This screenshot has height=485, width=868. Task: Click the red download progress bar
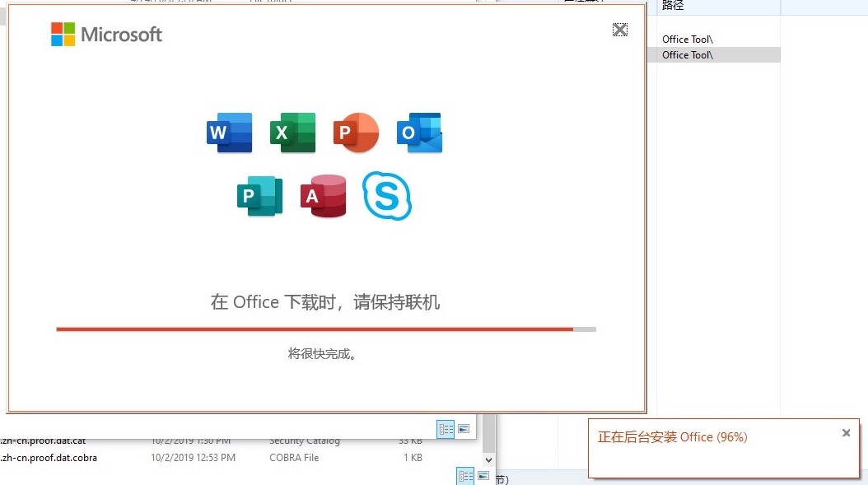(x=315, y=329)
